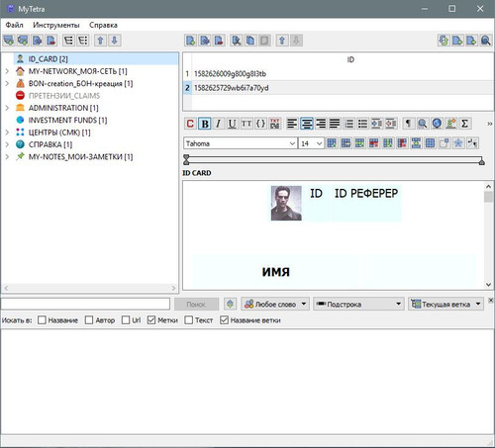Open the Текущая ветка dropdown

[x=445, y=304]
